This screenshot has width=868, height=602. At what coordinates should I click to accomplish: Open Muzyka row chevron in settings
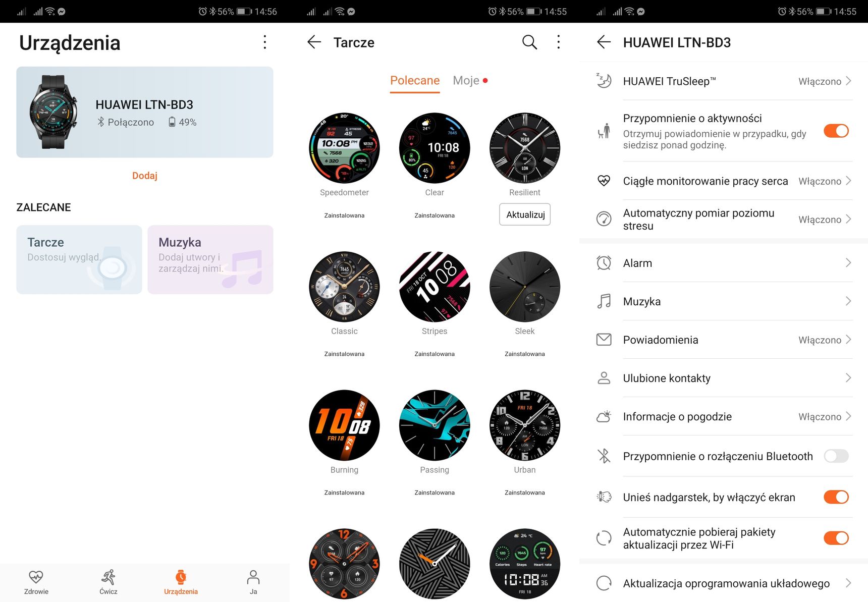(x=848, y=301)
